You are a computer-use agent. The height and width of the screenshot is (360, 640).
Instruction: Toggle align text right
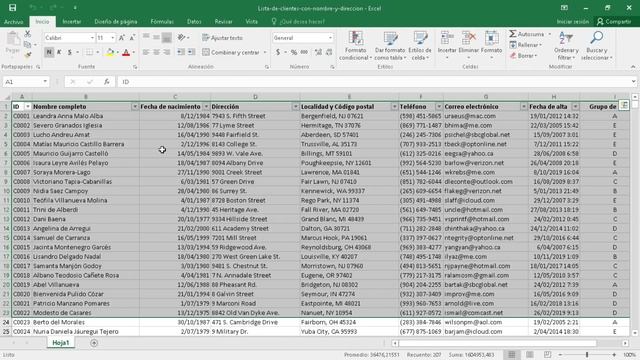point(167,52)
